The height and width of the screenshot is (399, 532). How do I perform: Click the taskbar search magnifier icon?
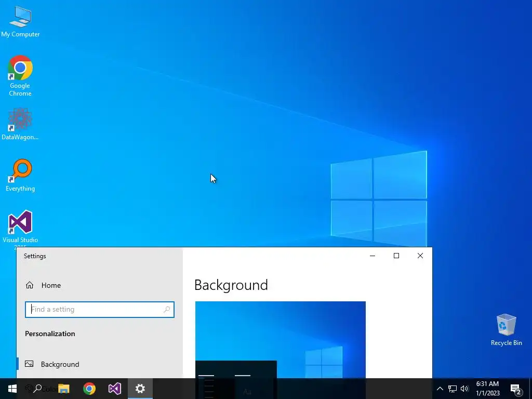(x=37, y=389)
